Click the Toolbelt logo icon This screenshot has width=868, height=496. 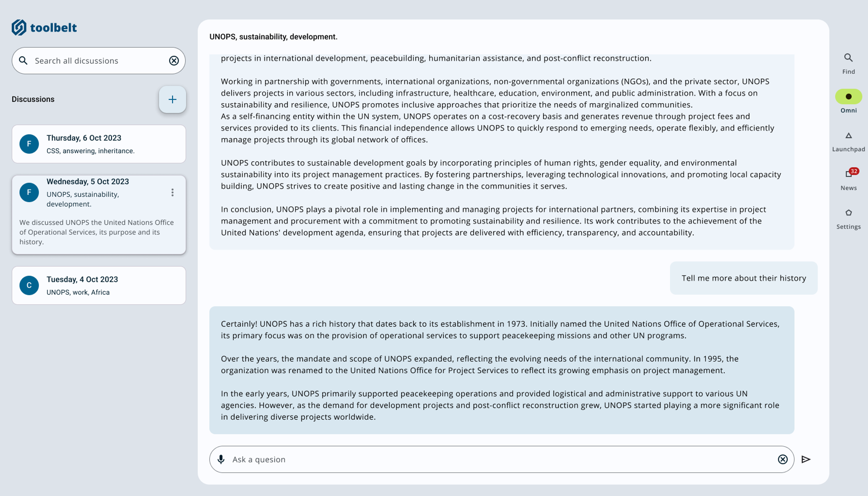[20, 27]
